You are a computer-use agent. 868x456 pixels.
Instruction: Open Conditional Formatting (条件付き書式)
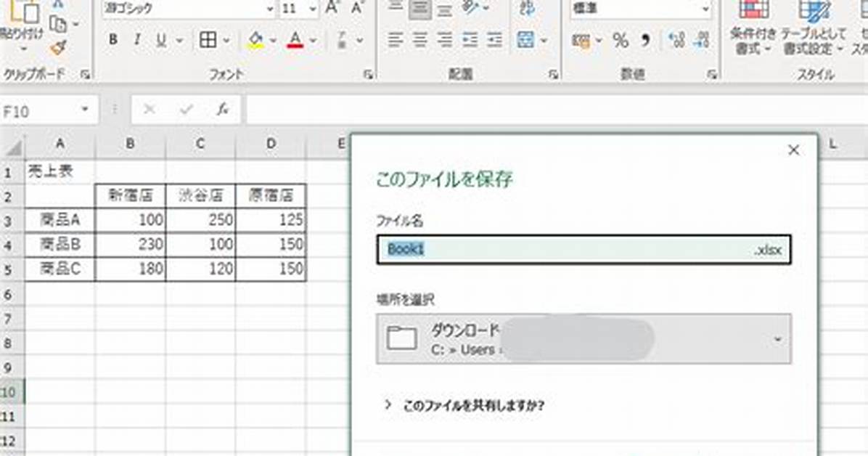tap(753, 27)
